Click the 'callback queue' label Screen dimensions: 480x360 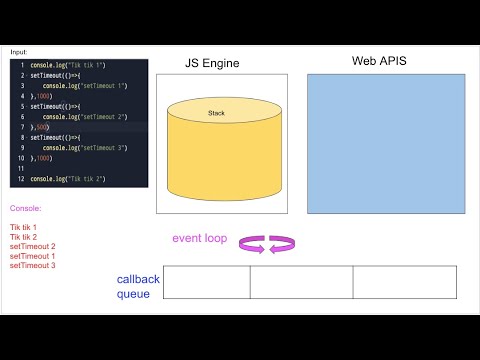138,286
